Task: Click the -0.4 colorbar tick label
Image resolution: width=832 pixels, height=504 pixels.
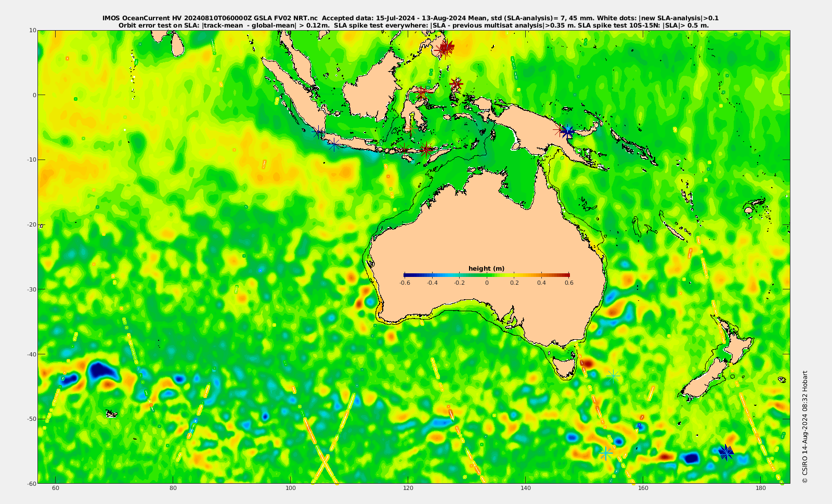Action: coord(432,283)
